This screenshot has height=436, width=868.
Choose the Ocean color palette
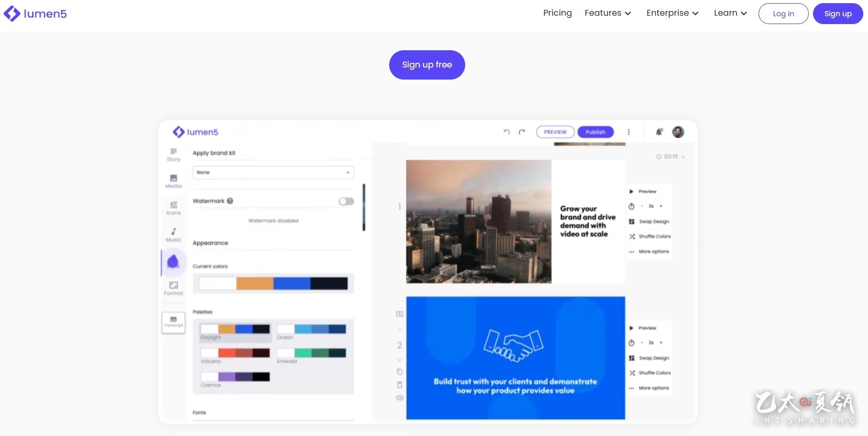click(x=311, y=332)
